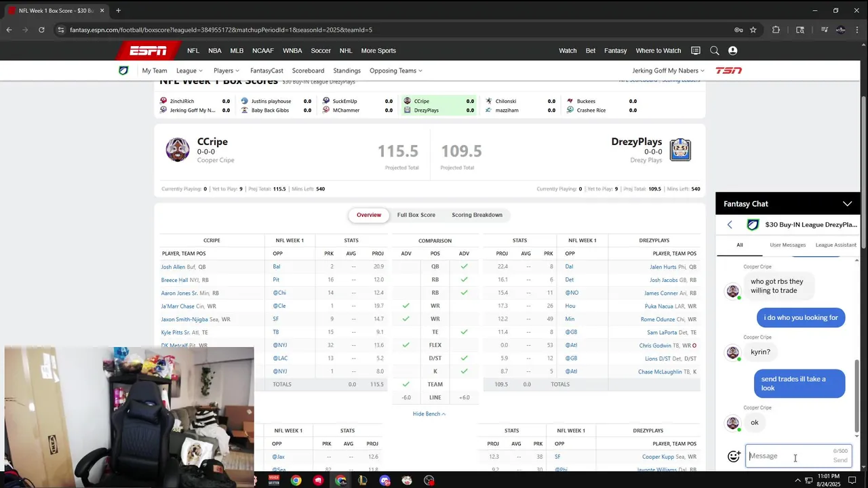The image size is (868, 488).
Task: Open the emoji picker in chat
Action: [734, 456]
